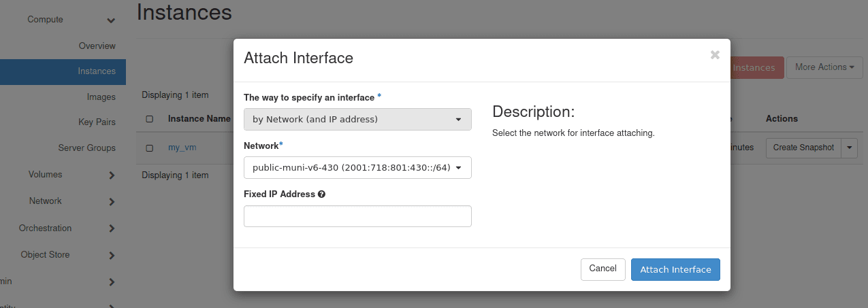
Task: Open the Create Snapshot actions caret
Action: 849,148
